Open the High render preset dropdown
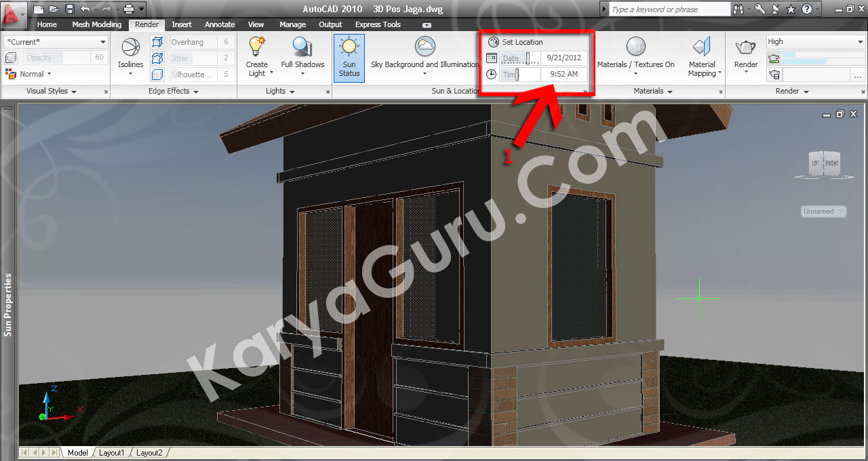 coord(815,42)
